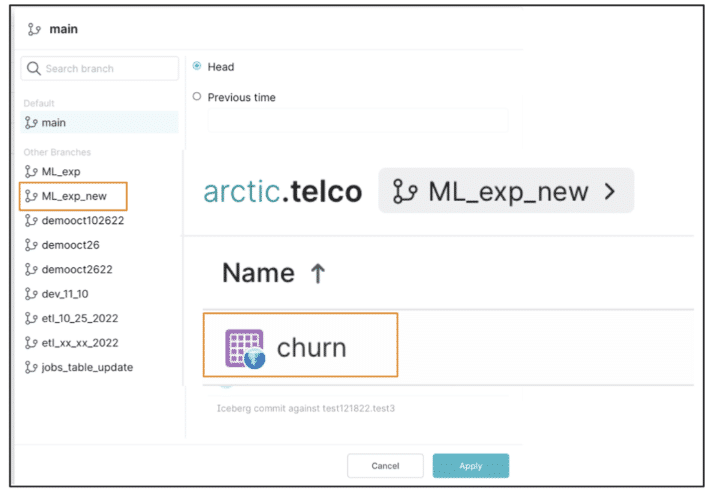
Task: Open the ML_exp_new branch selector pill
Action: point(506,191)
